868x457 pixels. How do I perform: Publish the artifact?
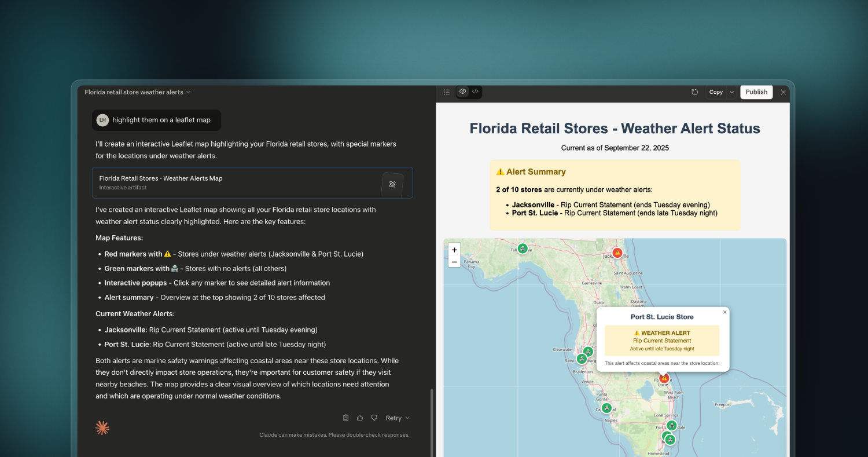pos(756,92)
